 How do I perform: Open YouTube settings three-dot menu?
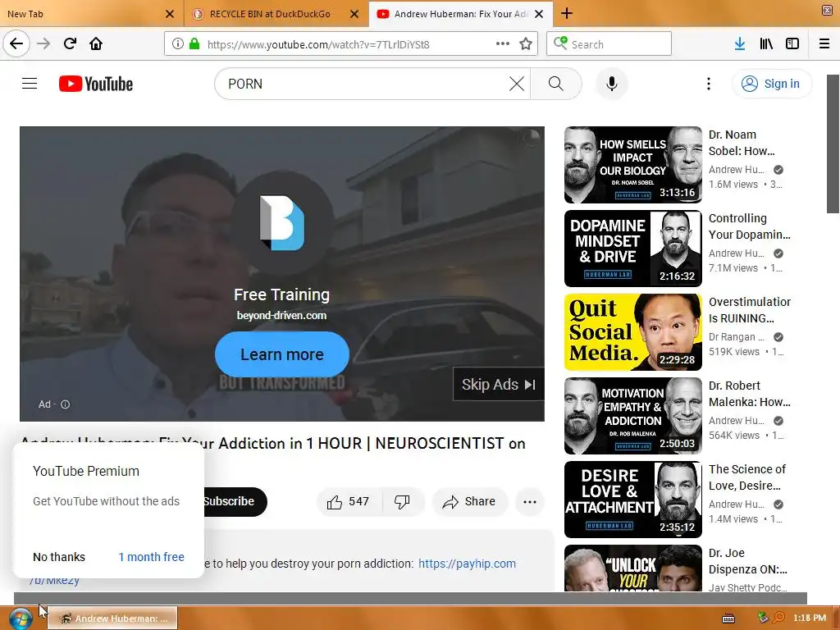(x=708, y=84)
